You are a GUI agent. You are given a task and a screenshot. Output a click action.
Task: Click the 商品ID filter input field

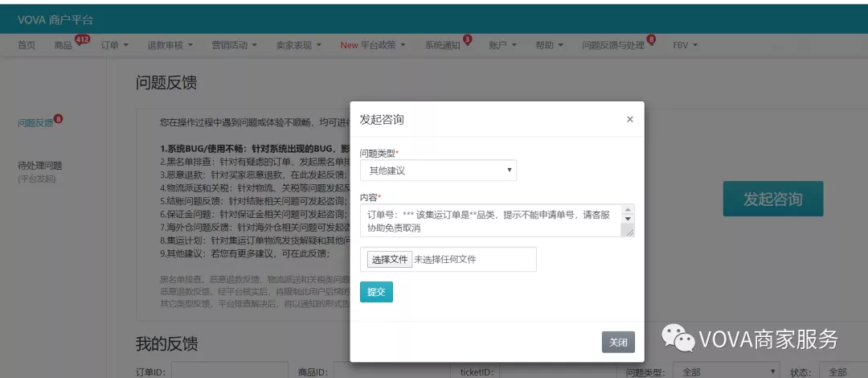tap(391, 372)
